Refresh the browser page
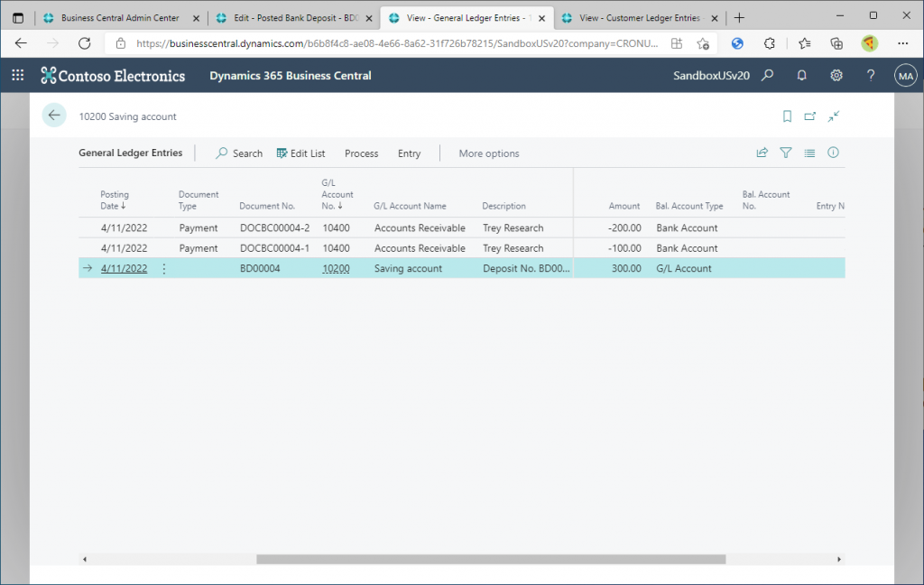Screen dimensions: 924x585 [85, 43]
